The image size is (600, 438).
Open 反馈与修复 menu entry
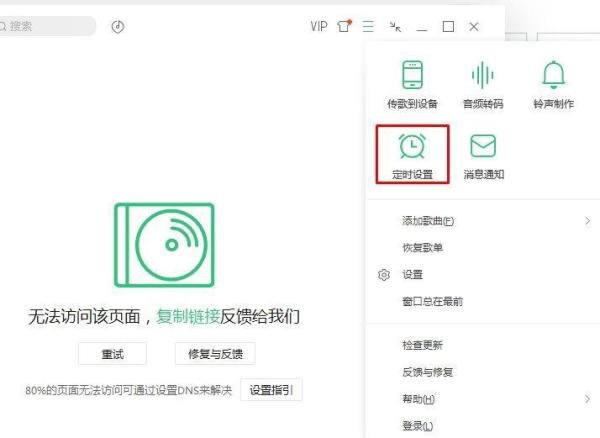427,372
